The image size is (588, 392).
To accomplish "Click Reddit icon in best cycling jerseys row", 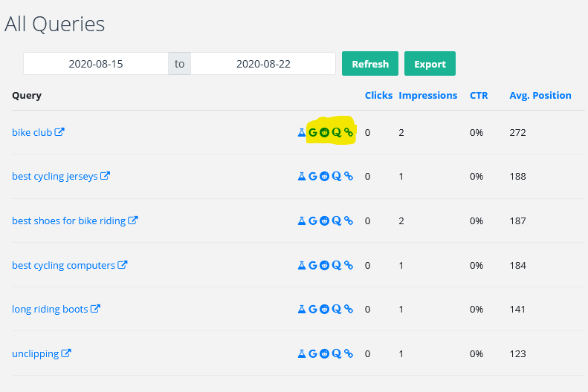I will (x=324, y=177).
